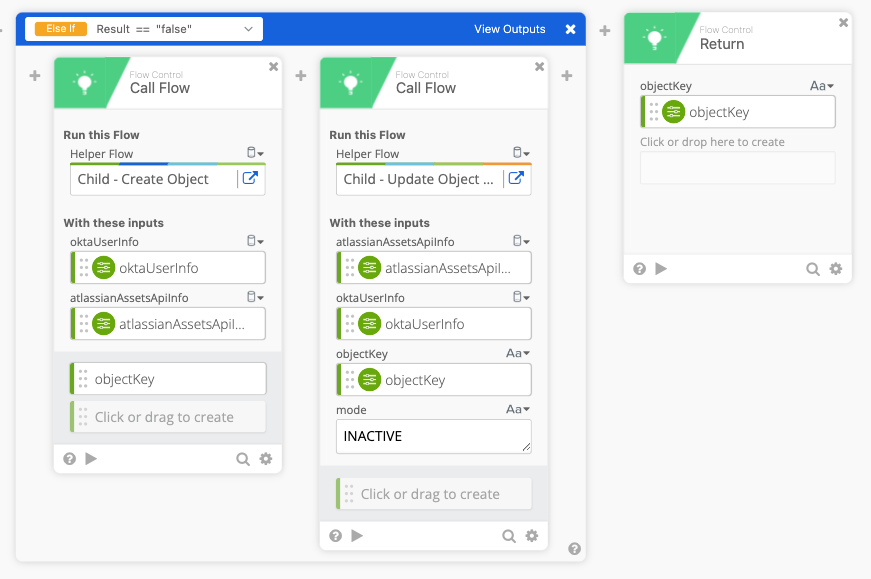Click search magnifier icon on first Call Flow card
The image size is (871, 579).
243,459
